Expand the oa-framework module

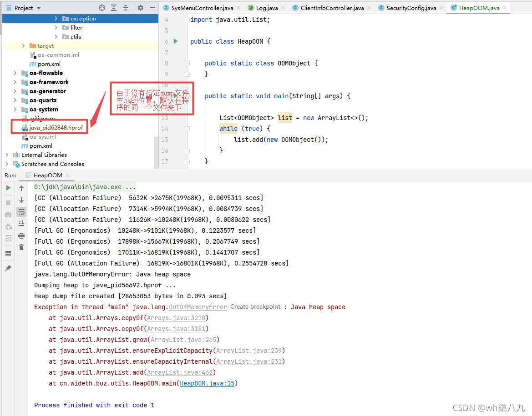pos(15,82)
